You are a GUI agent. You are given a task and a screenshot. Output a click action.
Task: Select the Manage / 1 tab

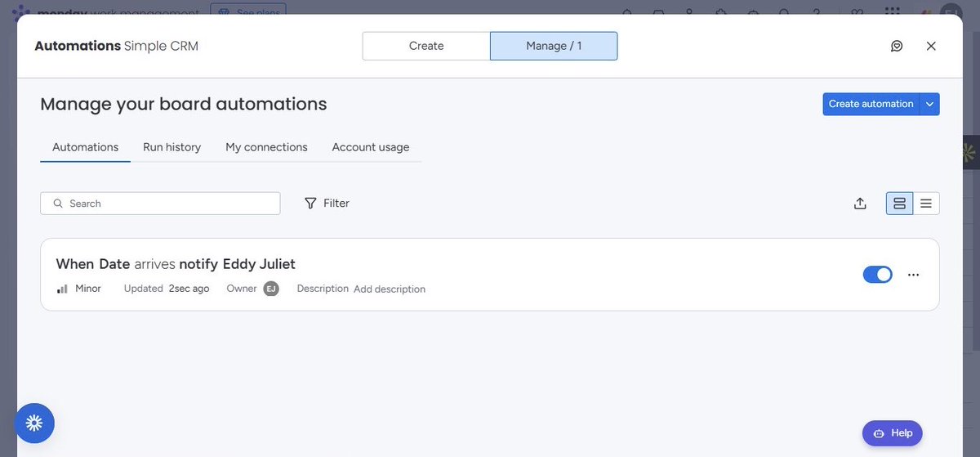pos(554,46)
